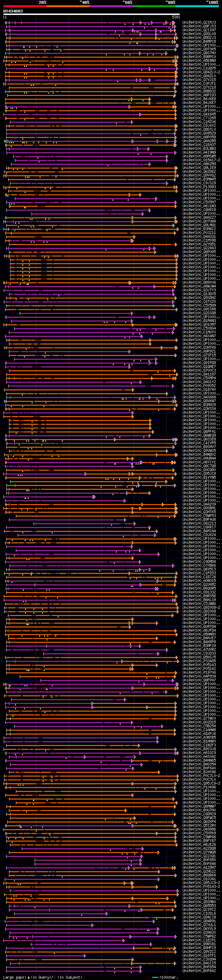Image resolution: width=222 pixels, height=980 pixels.
Task: Click the UniRef100_Q8S7H0 label
Action: [199, 53]
